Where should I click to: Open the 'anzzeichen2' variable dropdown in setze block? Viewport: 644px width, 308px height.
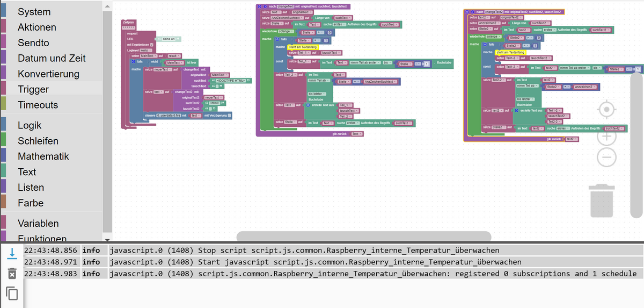tap(488, 23)
